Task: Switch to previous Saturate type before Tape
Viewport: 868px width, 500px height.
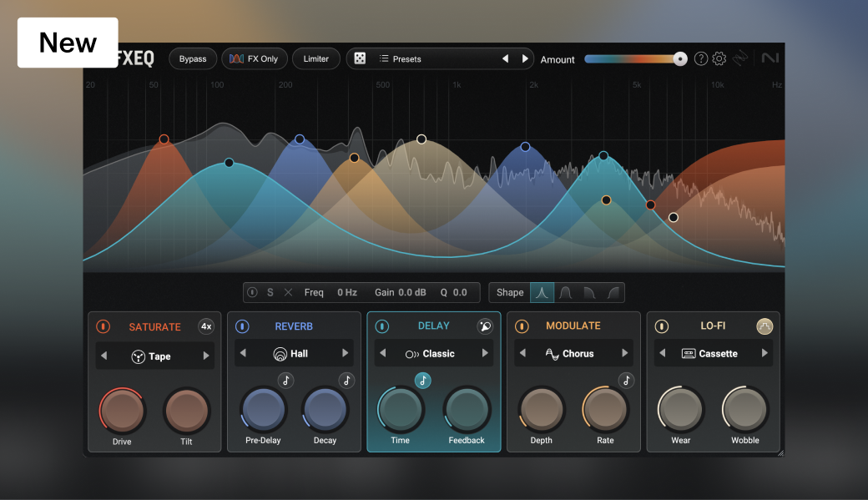Action: (104, 356)
